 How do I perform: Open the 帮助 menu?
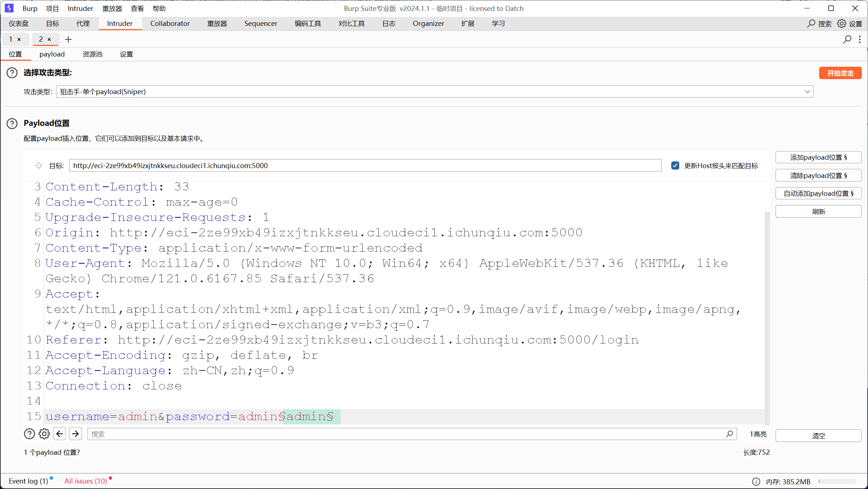pyautogui.click(x=159, y=8)
